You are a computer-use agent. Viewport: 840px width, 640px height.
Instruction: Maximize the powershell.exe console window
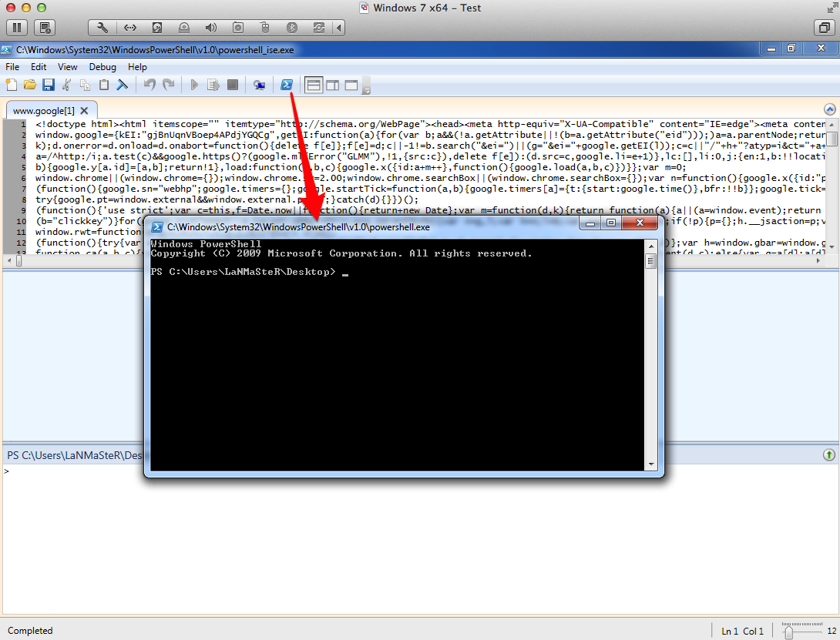[x=610, y=223]
